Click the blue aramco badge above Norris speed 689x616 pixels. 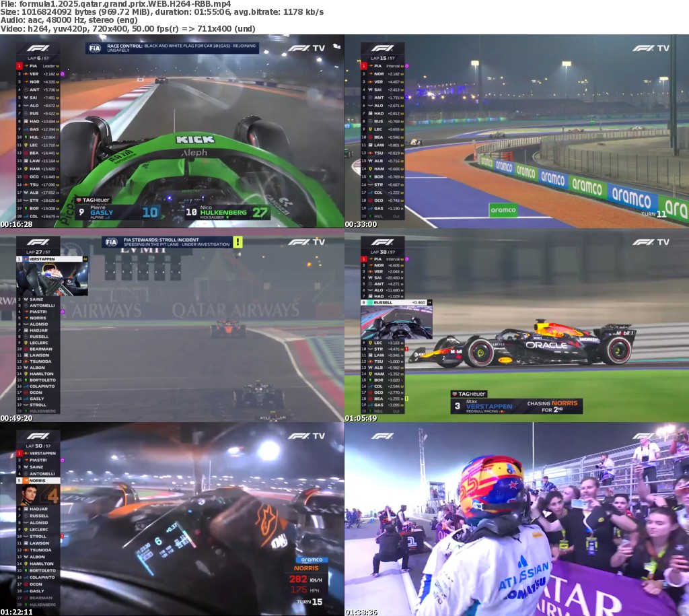pyautogui.click(x=311, y=559)
